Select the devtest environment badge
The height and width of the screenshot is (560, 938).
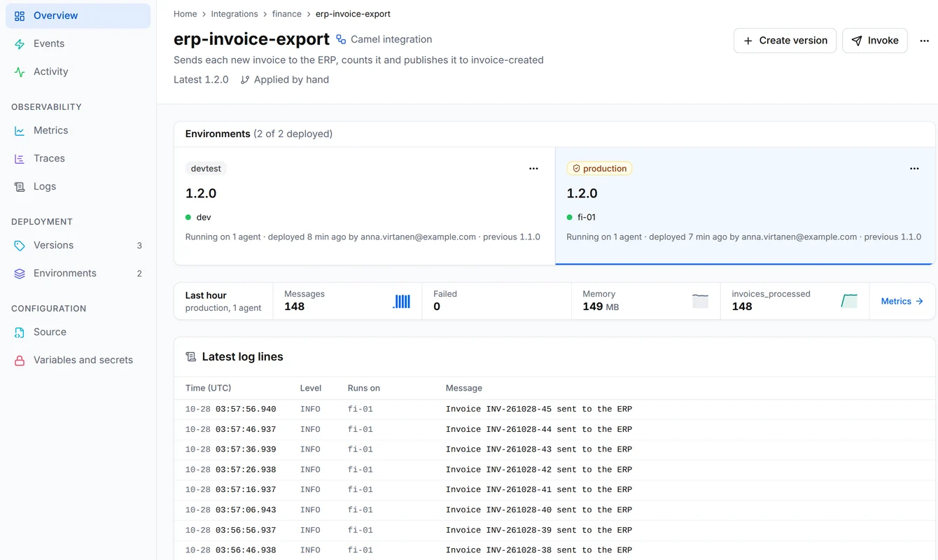[x=206, y=169]
